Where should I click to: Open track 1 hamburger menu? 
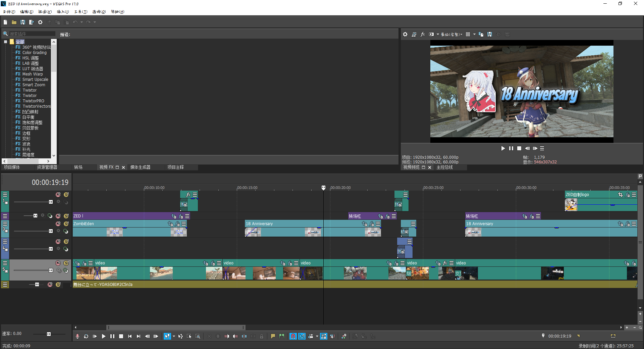(5, 195)
